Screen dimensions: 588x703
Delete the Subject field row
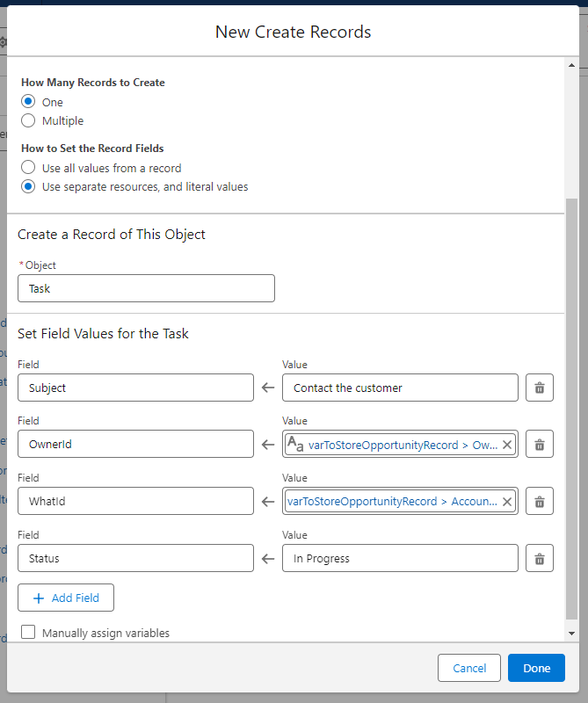[540, 388]
